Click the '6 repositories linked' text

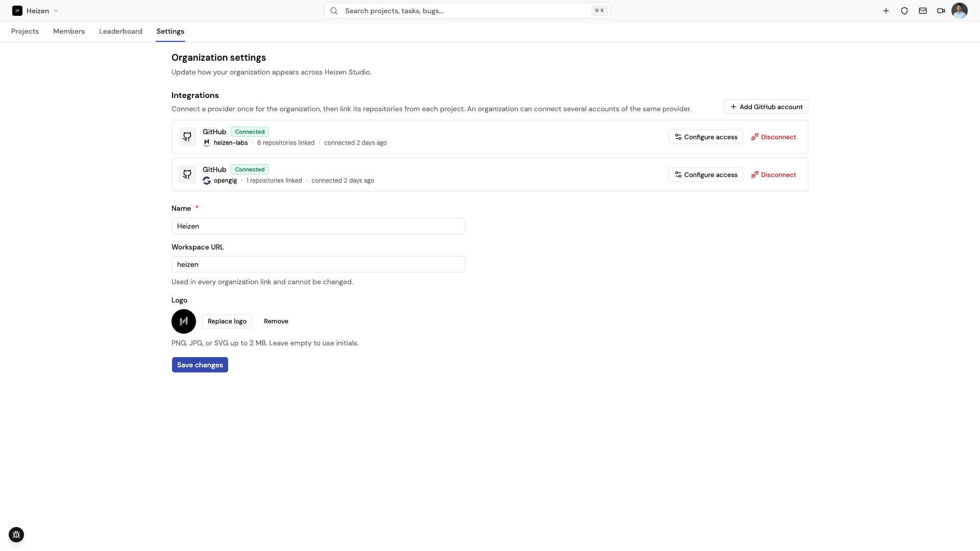pyautogui.click(x=286, y=143)
